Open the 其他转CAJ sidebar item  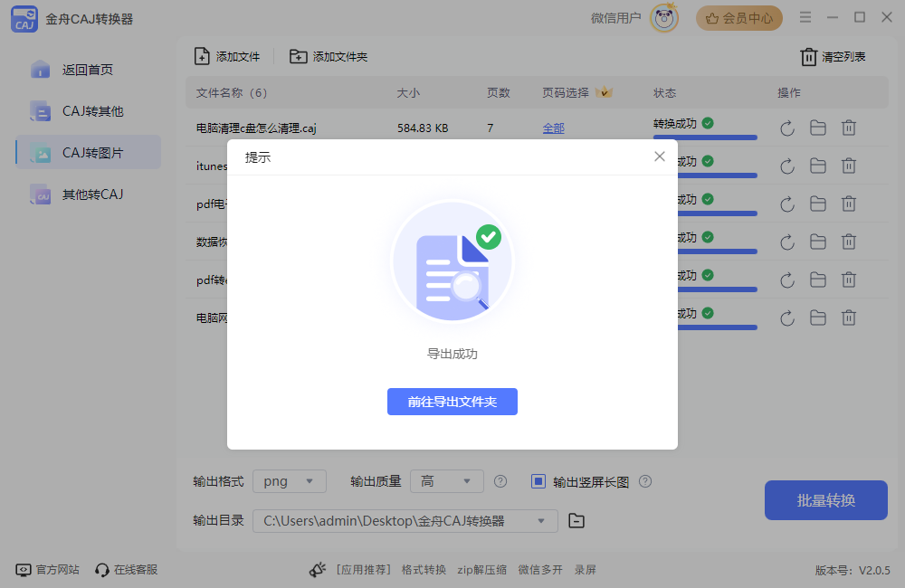[88, 194]
